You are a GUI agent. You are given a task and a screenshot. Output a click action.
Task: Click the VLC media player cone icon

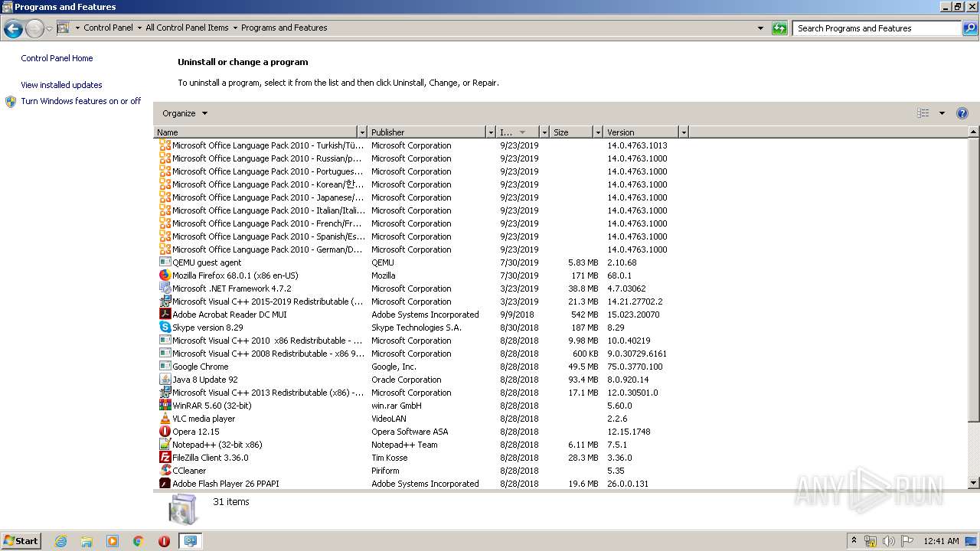pos(165,419)
